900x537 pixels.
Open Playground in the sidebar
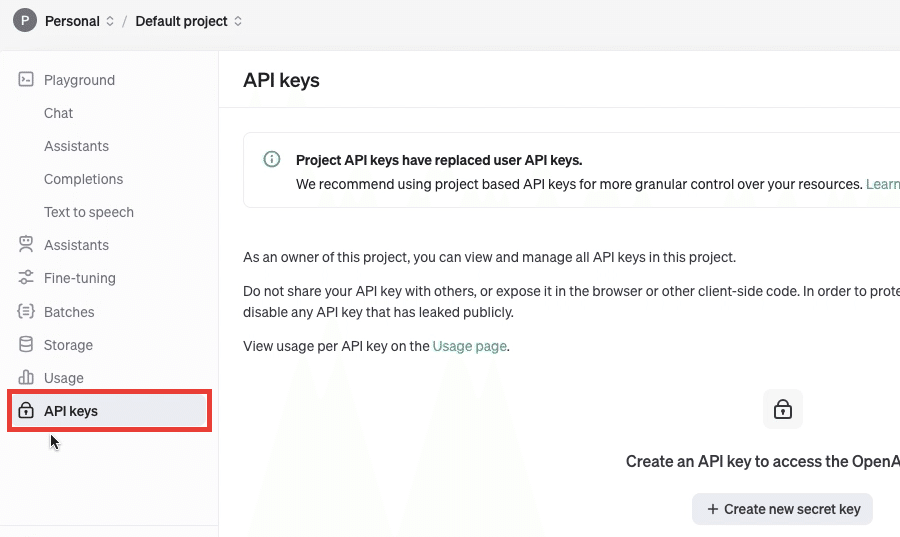[79, 80]
